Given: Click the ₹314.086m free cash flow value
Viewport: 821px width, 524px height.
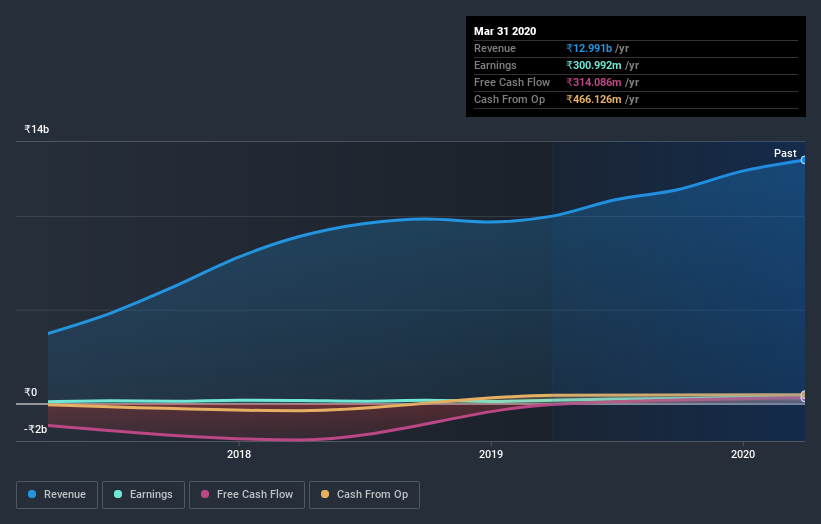Looking at the screenshot, I should tap(594, 82).
